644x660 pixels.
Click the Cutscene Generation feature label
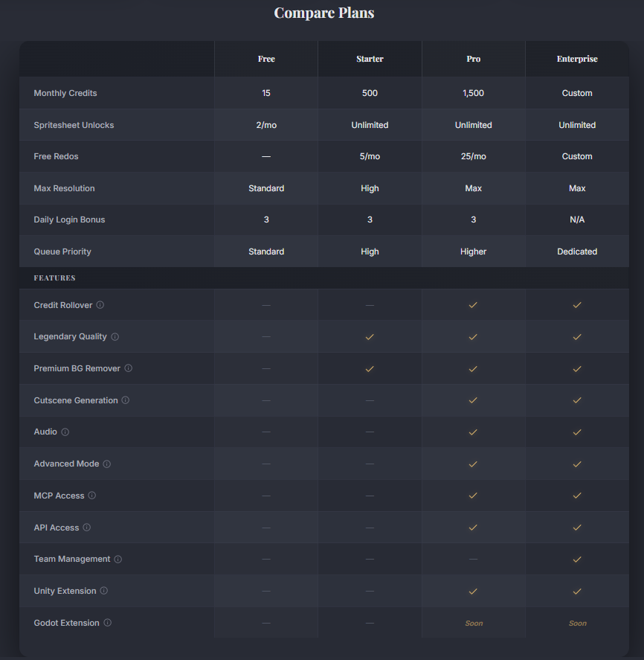[76, 400]
